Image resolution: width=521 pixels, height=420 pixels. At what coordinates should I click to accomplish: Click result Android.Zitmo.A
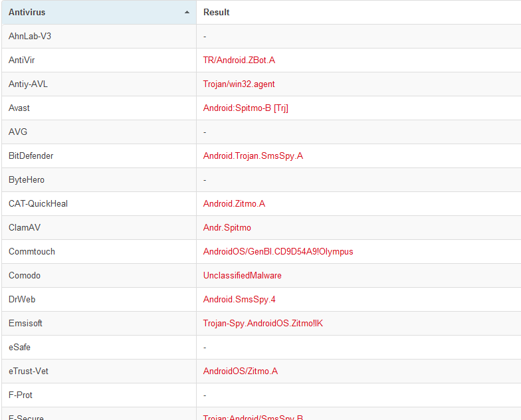pyautogui.click(x=234, y=203)
